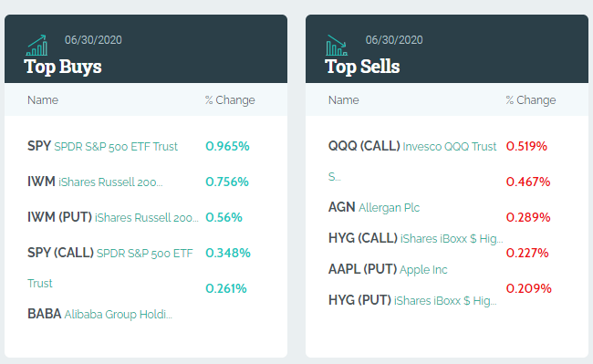Open the IWM iShares Russell stock entry
Viewport: 593px width, 364px height.
[x=95, y=182]
